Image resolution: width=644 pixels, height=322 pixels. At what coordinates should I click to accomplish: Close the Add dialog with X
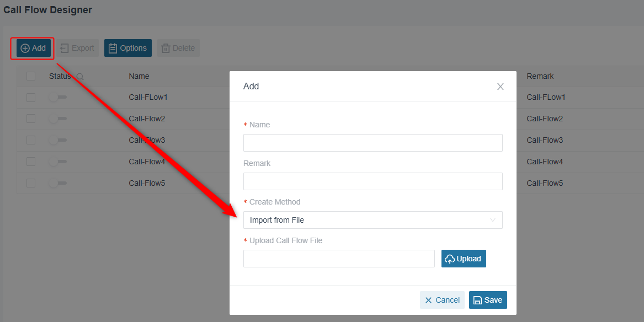point(501,87)
